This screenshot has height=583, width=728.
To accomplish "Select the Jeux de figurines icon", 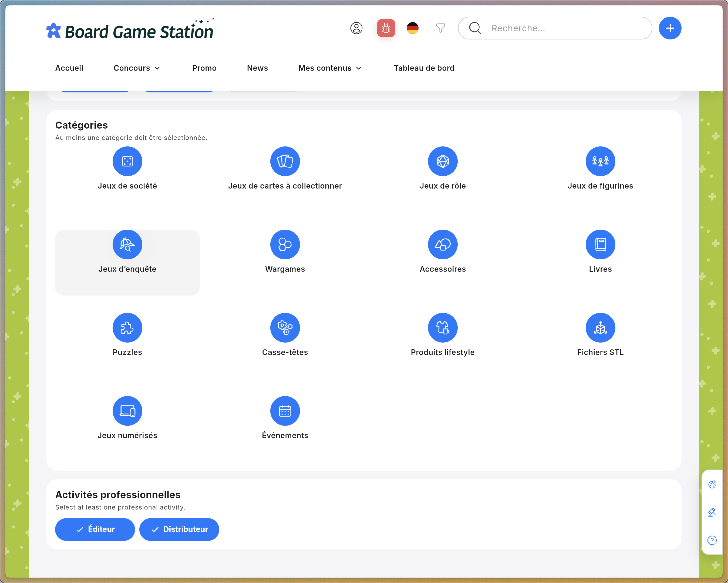I will click(x=600, y=161).
